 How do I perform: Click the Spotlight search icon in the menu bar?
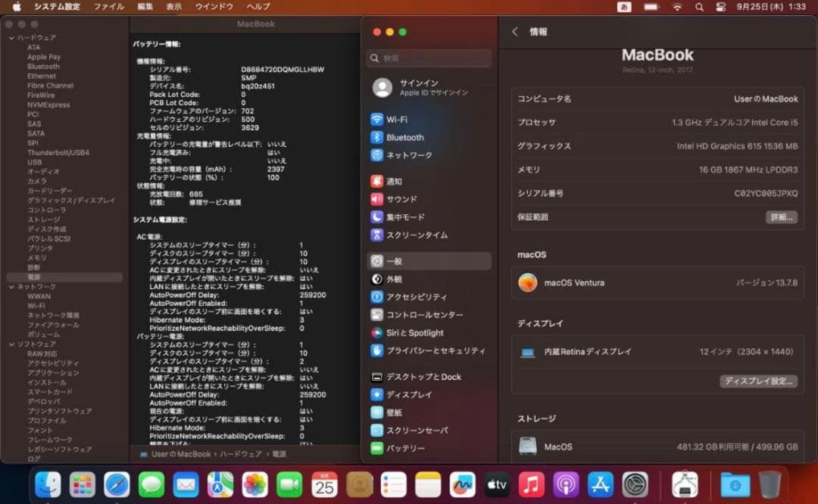(699, 7)
